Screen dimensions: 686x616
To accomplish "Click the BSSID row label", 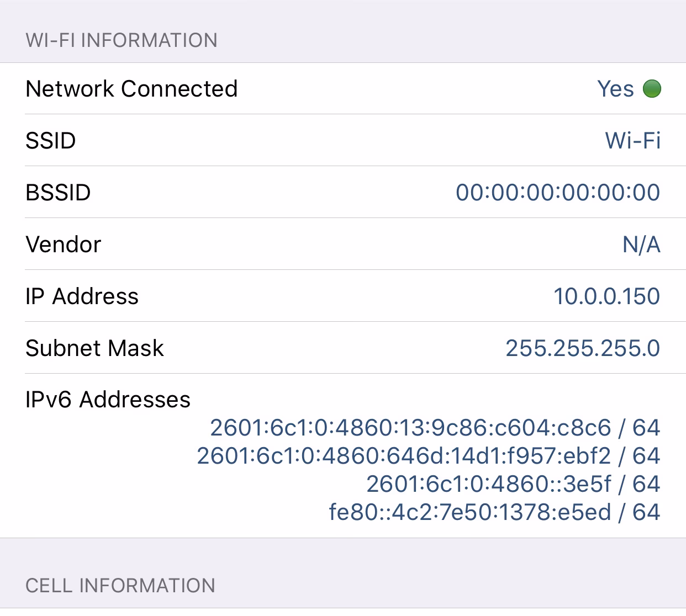I will coord(58,193).
